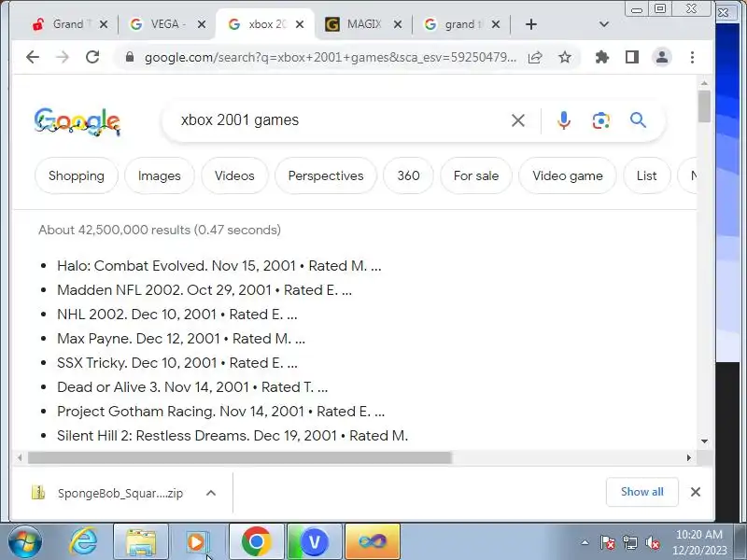747x560 pixels.
Task: Click the blue magnifier search button
Action: (x=638, y=120)
